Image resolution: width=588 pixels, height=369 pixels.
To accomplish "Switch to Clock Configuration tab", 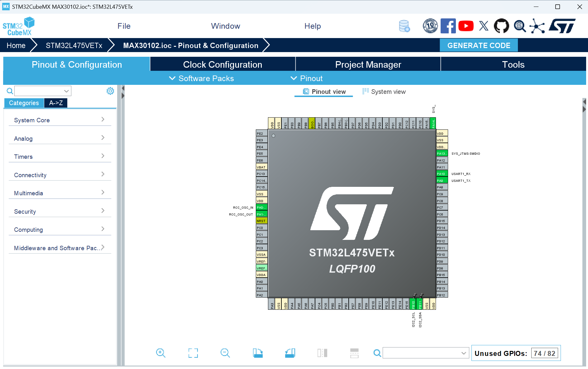I will tap(223, 65).
